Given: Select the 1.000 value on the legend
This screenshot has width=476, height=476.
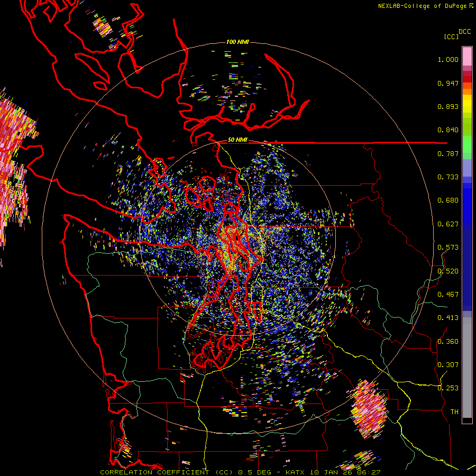Looking at the screenshot, I should [x=448, y=59].
